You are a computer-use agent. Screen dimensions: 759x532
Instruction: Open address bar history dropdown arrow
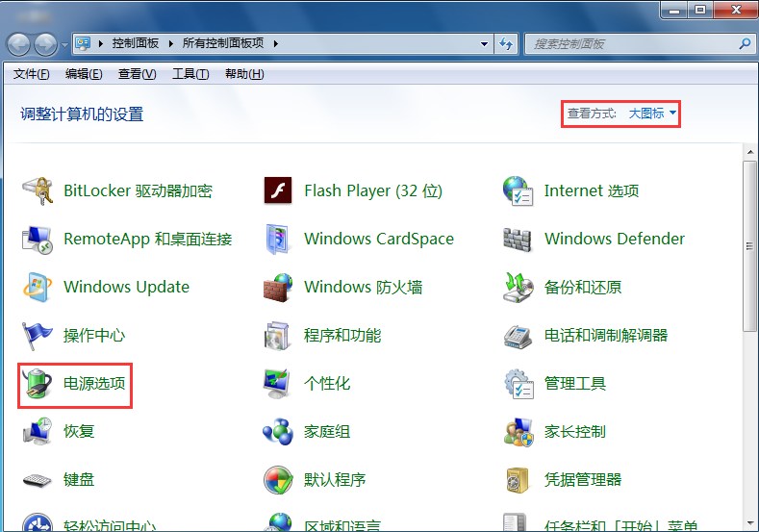point(485,44)
